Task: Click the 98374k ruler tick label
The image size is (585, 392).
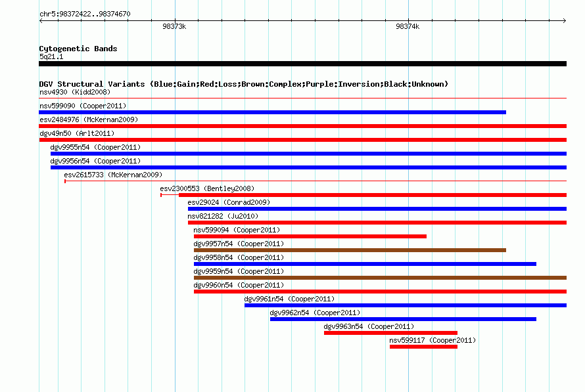Action: (408, 26)
